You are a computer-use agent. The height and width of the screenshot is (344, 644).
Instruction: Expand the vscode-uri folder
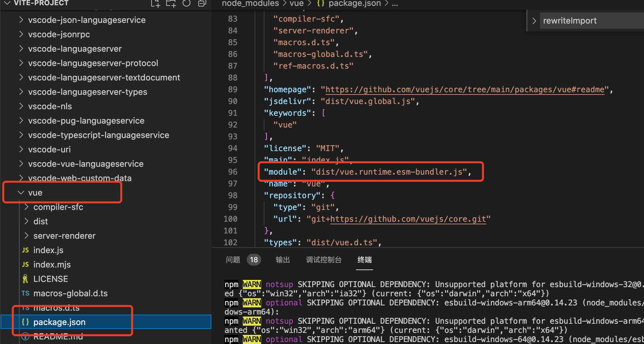21,149
